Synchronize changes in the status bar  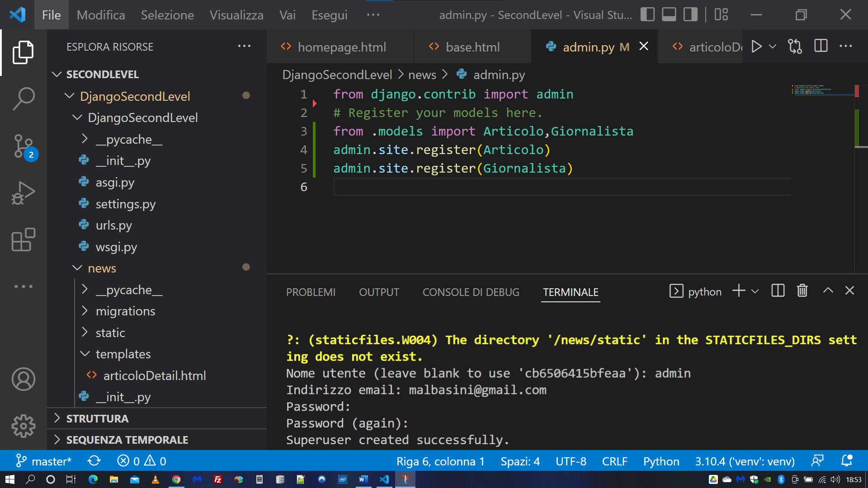[x=94, y=461]
